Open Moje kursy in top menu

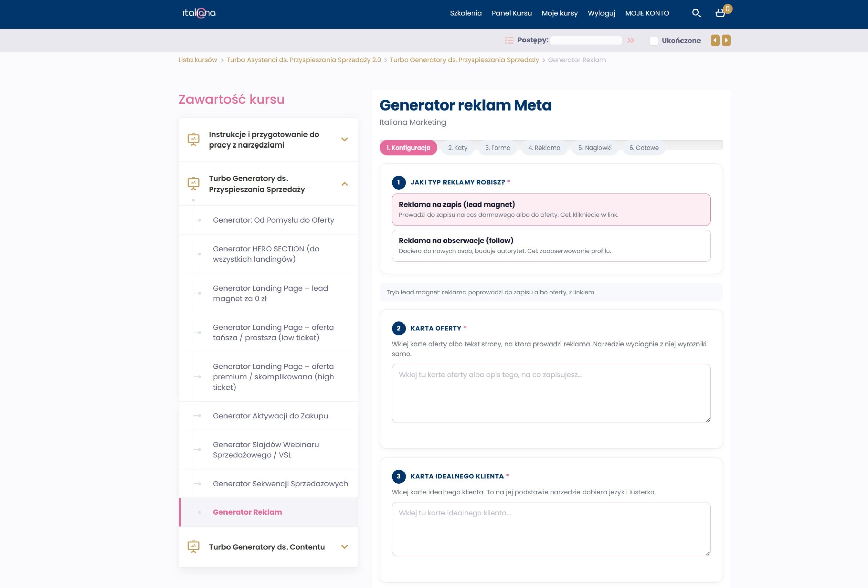559,13
